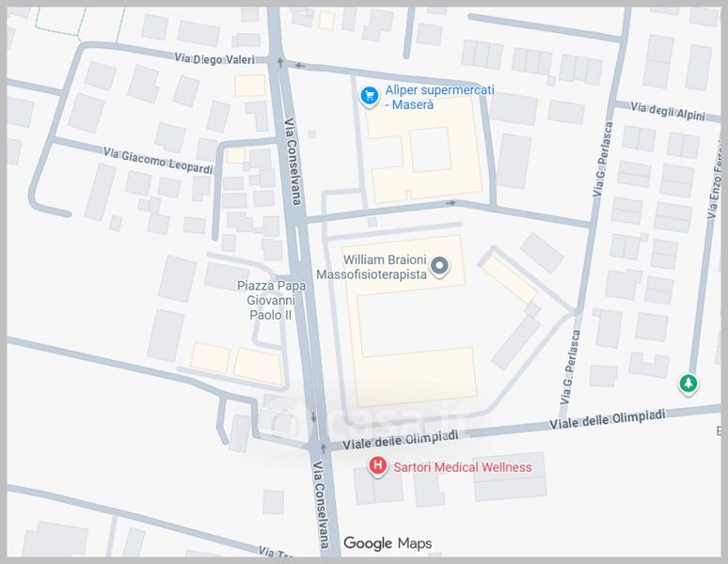Click the Via Giacomo Leopardi street label
This screenshot has height=564, width=728.
pos(158,160)
